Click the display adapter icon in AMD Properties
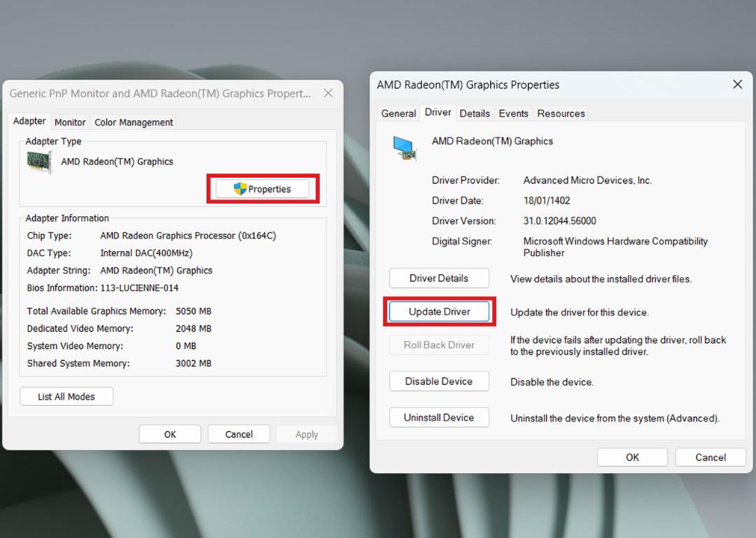The image size is (756, 538). click(x=404, y=148)
